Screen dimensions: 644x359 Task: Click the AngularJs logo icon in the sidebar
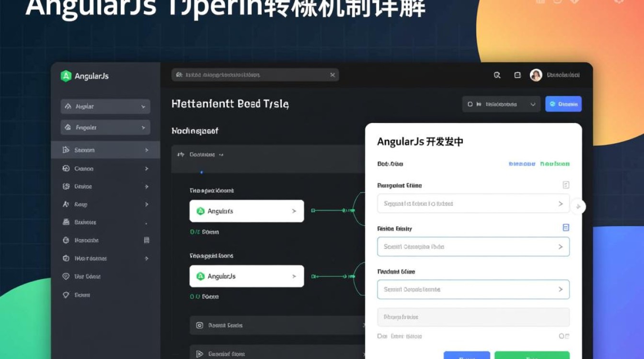tap(66, 75)
